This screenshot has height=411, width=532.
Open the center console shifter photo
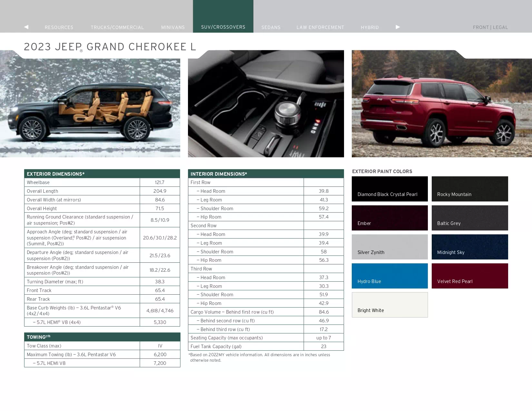(x=266, y=104)
